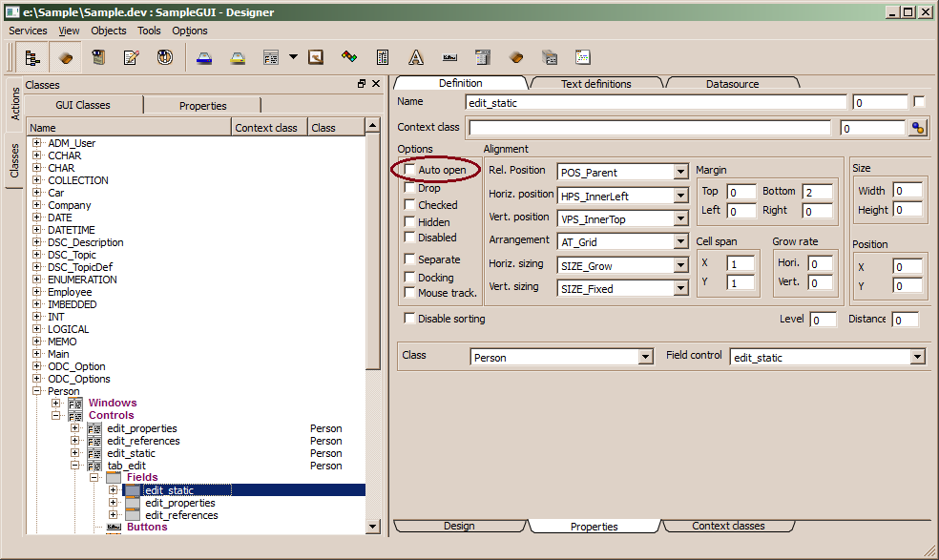
Task: Click the yellow tray toolbar icon
Action: tap(238, 57)
